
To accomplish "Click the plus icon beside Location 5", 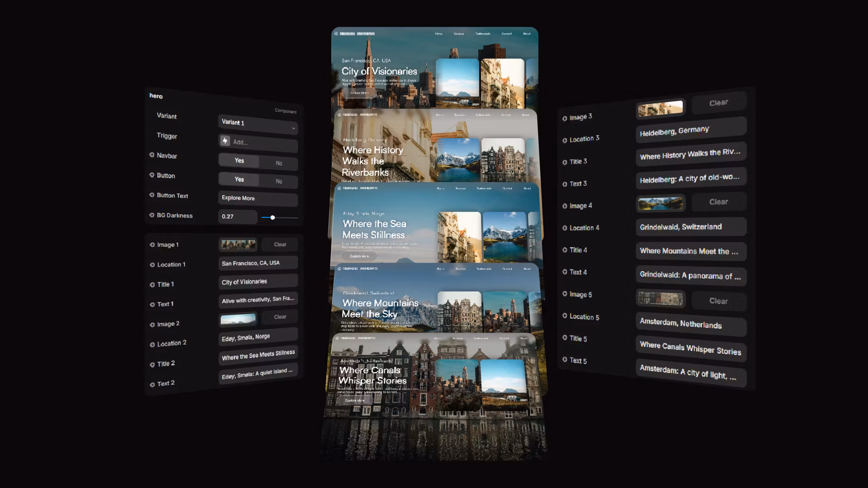I will pos(565,316).
